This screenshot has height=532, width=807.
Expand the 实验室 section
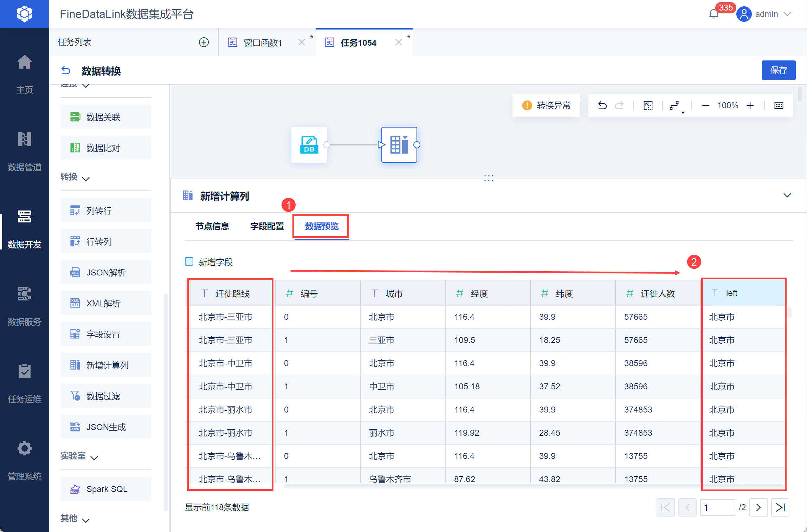tap(94, 458)
